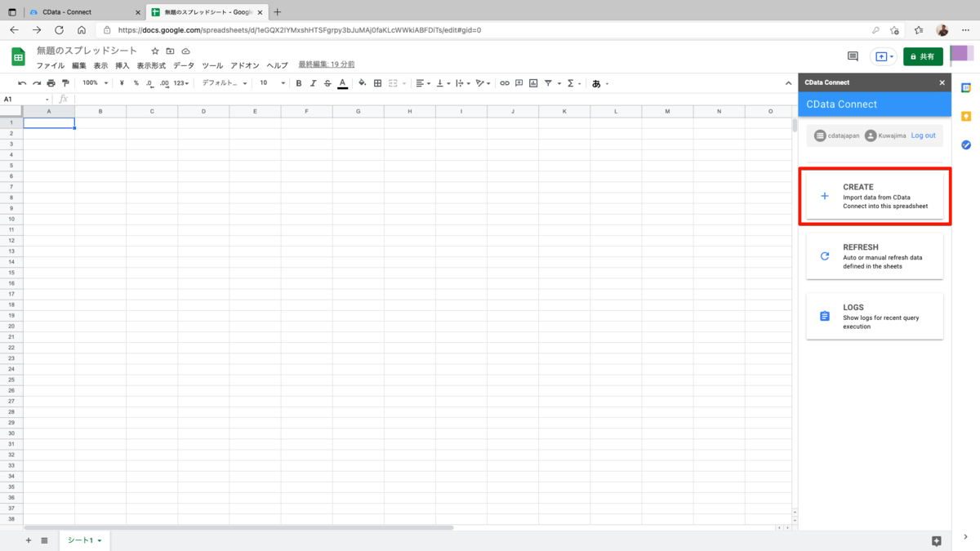Screen dimensions: 980x551
Task: Open the 123 number format dropdown
Action: 181,83
